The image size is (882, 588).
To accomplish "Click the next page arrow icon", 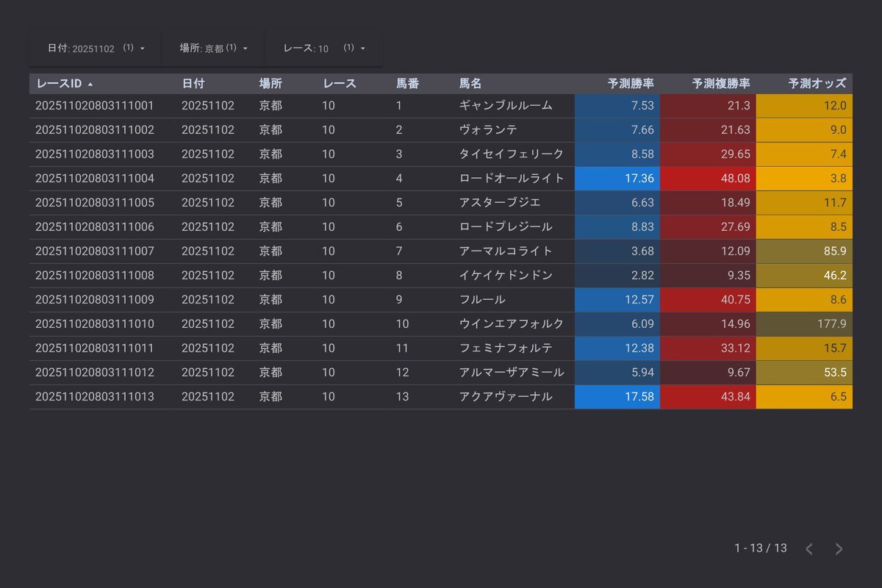I will pos(839,549).
